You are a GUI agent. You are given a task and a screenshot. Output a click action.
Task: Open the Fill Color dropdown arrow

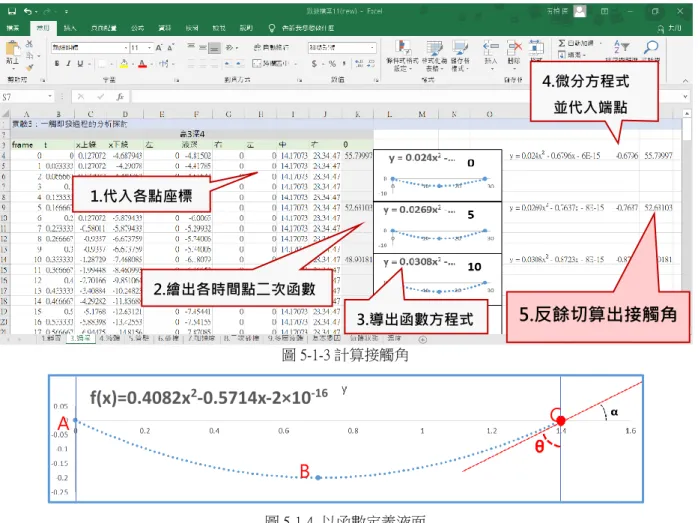[133, 64]
